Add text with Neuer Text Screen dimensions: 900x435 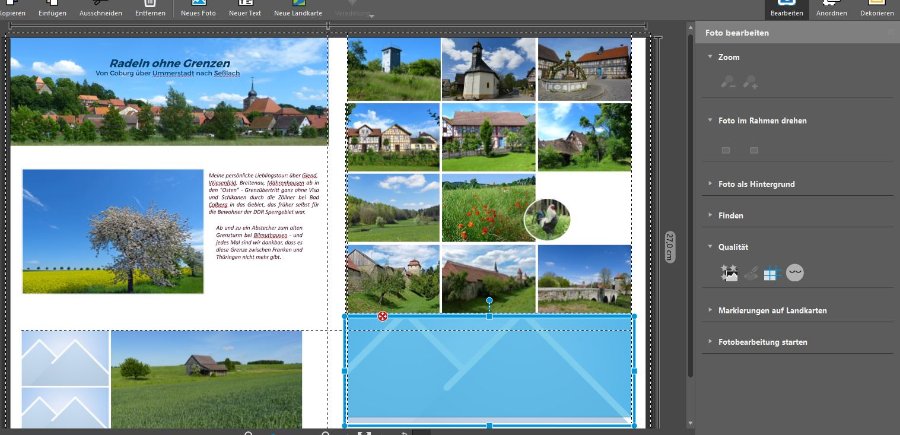tap(245, 6)
